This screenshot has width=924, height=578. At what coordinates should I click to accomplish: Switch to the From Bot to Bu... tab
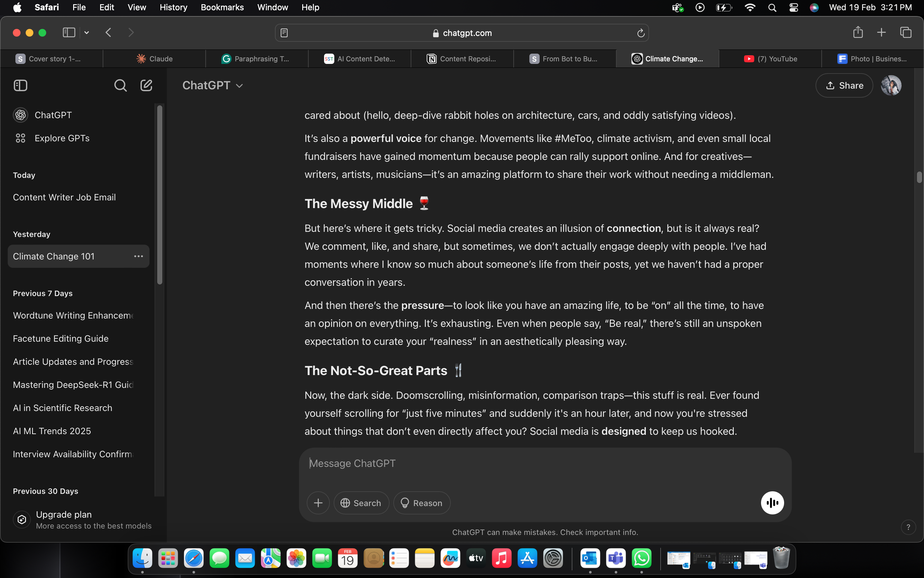(x=565, y=58)
